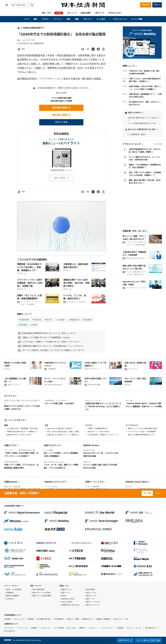Expand the トップ navigation dropdown
The height and width of the screenshot is (644, 166).
click(x=27, y=19)
